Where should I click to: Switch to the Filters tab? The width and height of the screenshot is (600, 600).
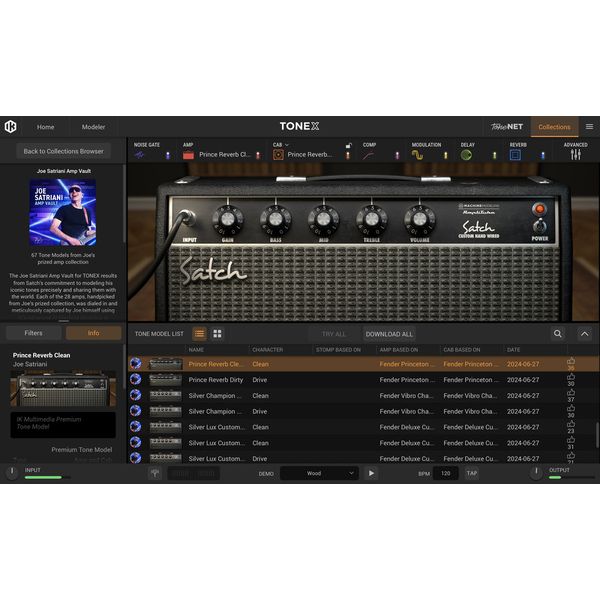[x=34, y=333]
